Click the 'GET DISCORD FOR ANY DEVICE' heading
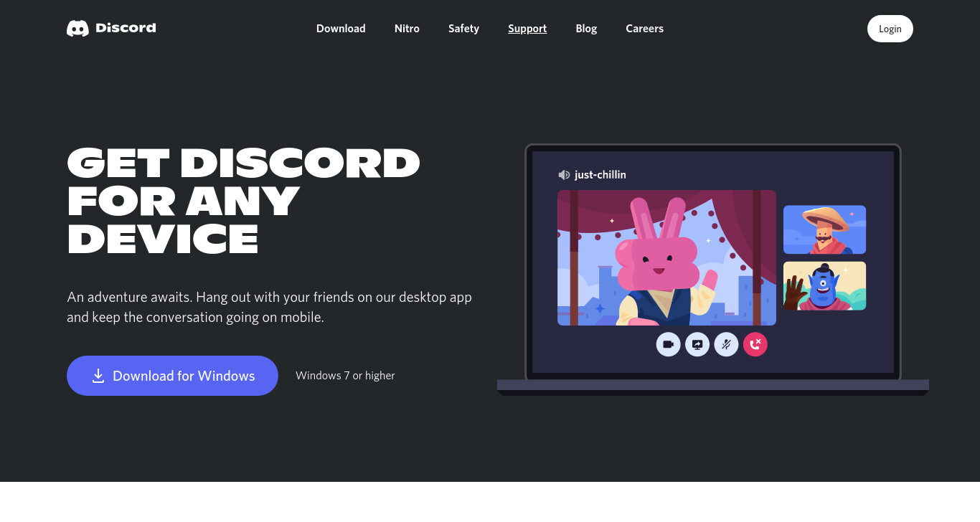The width and height of the screenshot is (980, 522). [x=244, y=201]
